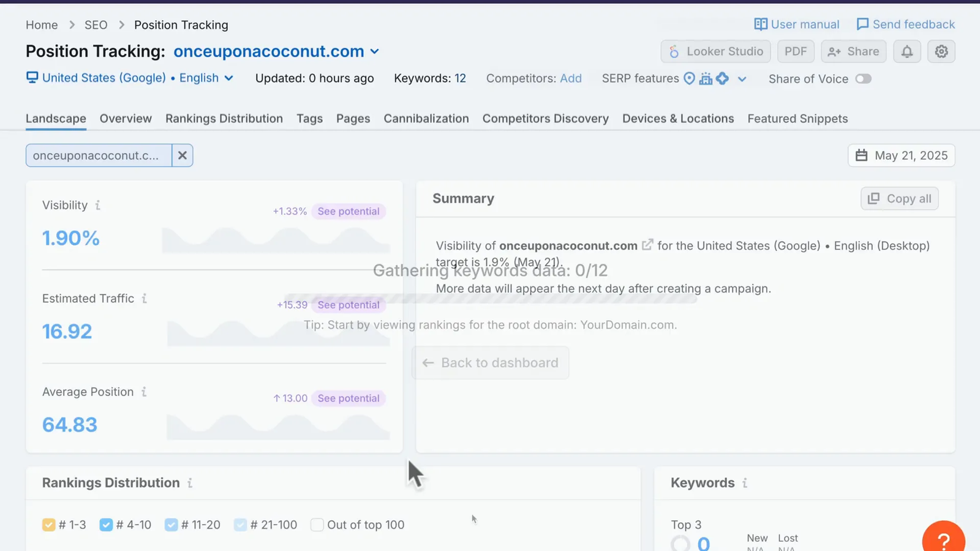Click the gathering keywords progress bar
Viewport: 980px width, 551px height.
tap(490, 298)
